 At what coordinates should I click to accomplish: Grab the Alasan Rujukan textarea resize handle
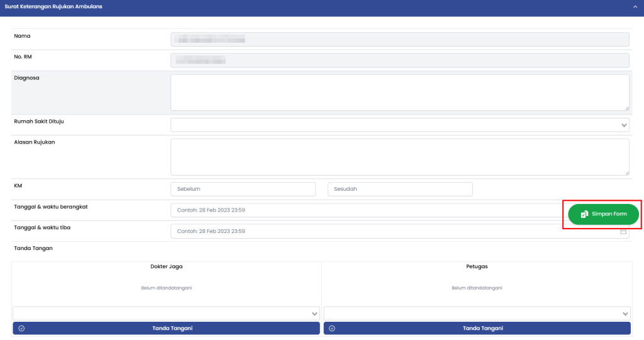(626, 172)
